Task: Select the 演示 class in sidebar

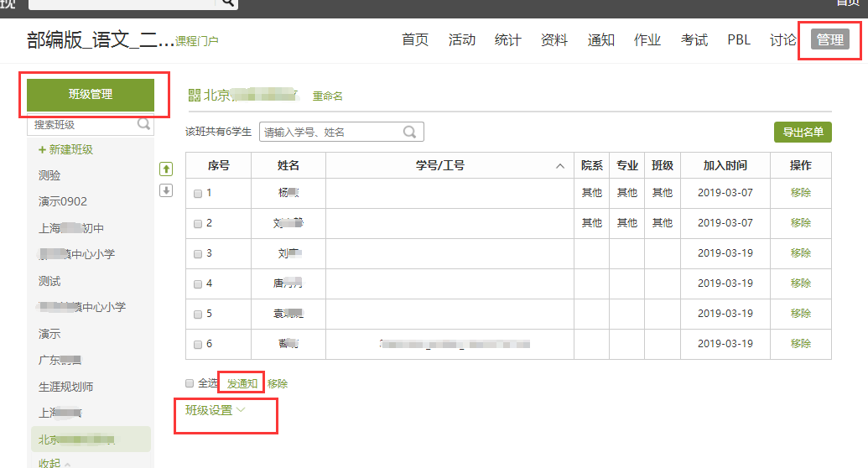Action: coord(49,334)
